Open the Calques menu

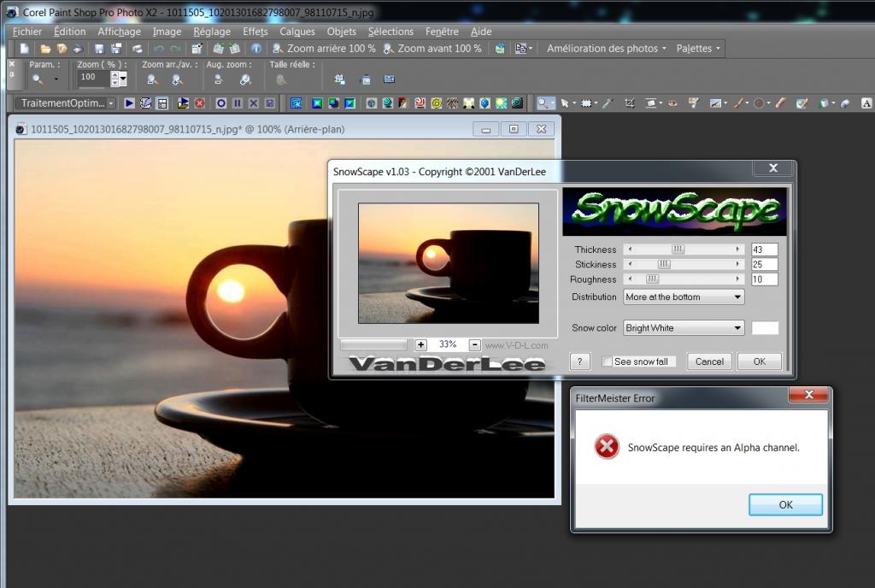coord(297,32)
